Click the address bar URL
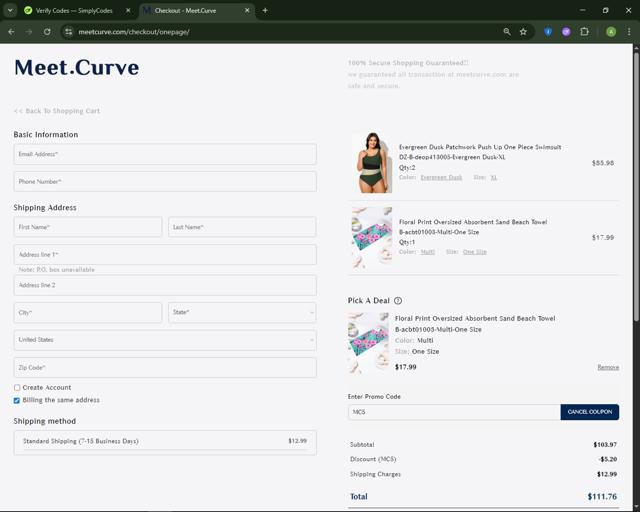Viewport: 640px width, 512px height. pos(133,32)
